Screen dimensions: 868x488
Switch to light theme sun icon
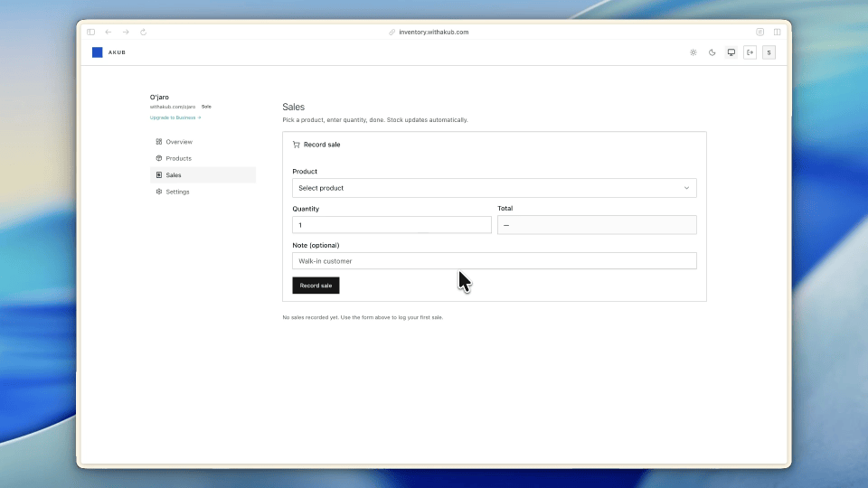click(x=693, y=52)
